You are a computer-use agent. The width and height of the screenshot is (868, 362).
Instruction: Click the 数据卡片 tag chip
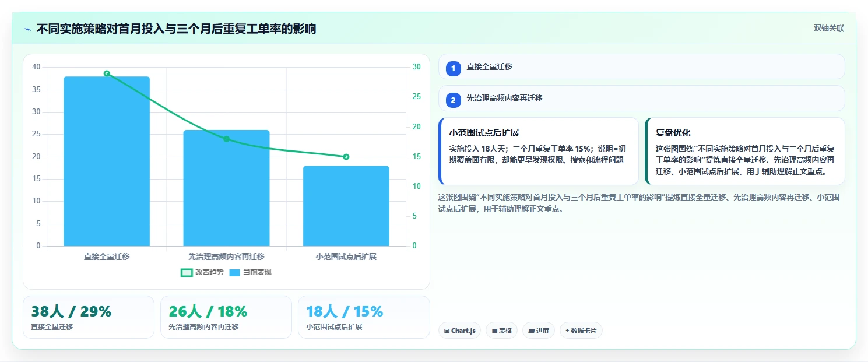pos(581,331)
